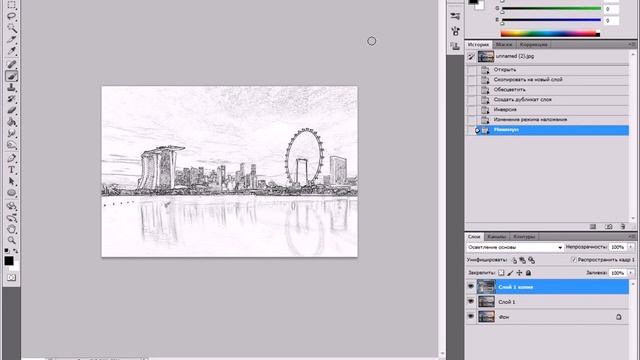Select the Eyedropper tool
Image resolution: width=640 pixels, height=360 pixels.
coord(11,51)
